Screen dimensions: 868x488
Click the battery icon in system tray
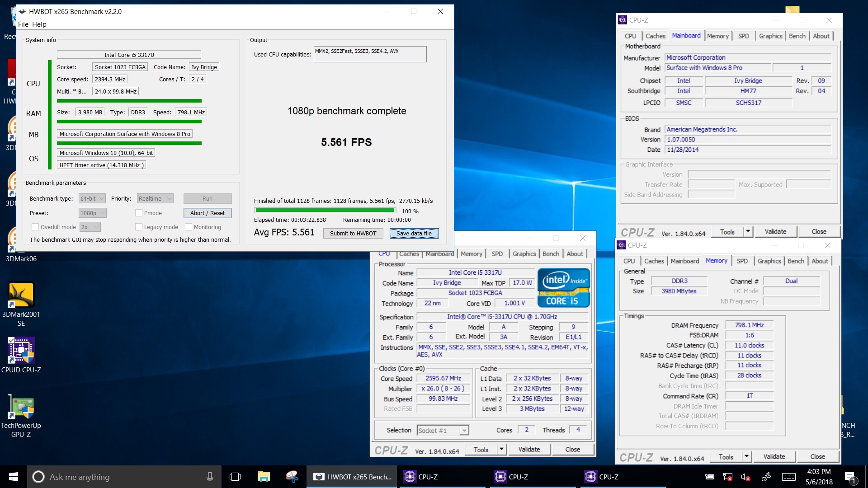[710, 477]
